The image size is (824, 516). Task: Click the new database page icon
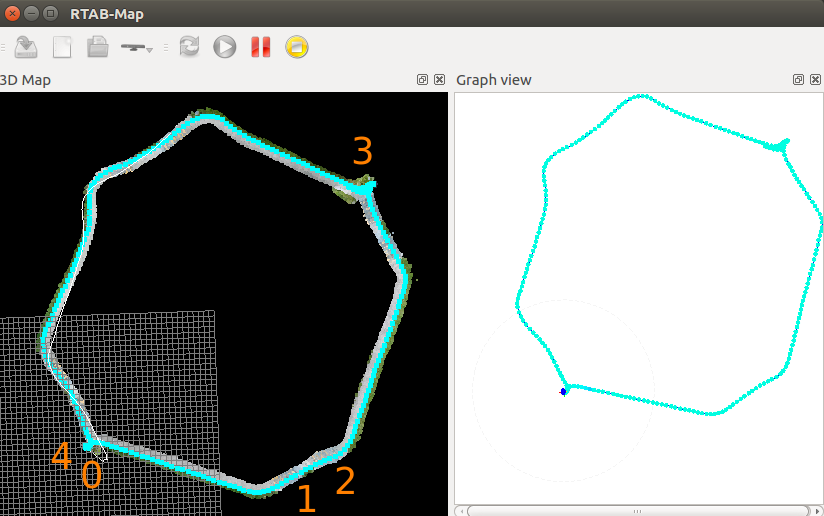62,47
